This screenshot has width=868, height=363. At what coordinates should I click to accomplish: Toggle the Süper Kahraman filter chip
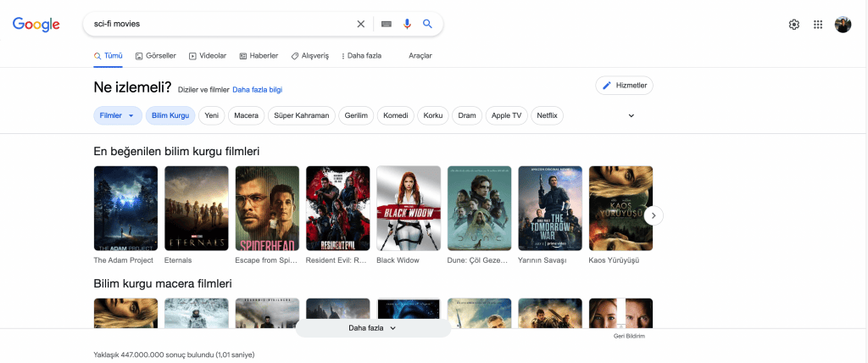(302, 116)
